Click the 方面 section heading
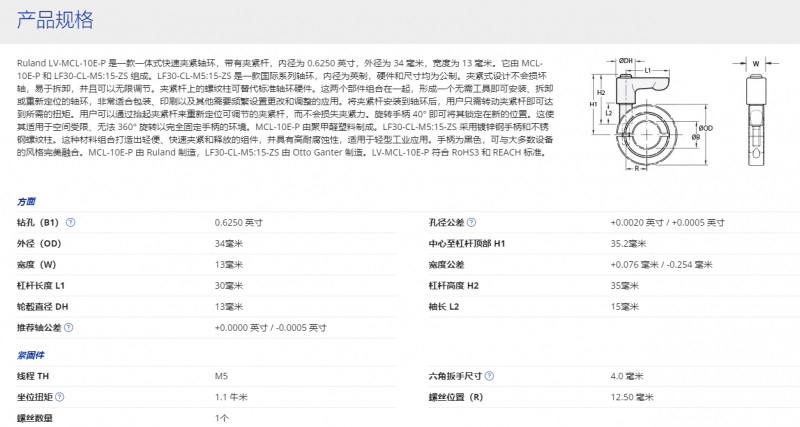Image resolution: width=800 pixels, height=427 pixels. (26, 202)
